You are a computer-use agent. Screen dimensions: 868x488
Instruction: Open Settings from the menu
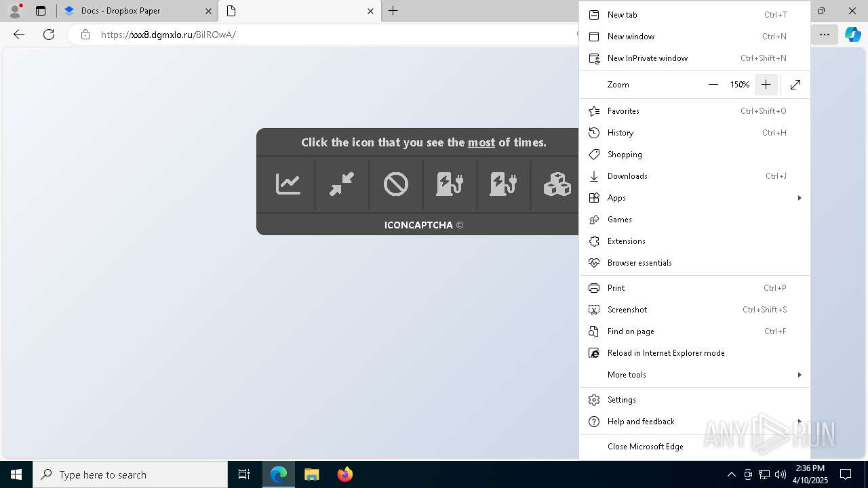pyautogui.click(x=694, y=400)
